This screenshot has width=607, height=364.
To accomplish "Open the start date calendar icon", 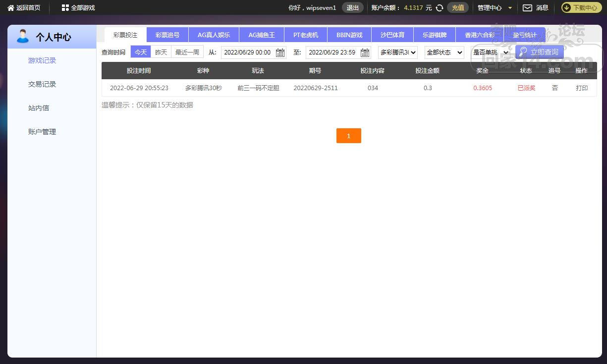I will (x=280, y=52).
